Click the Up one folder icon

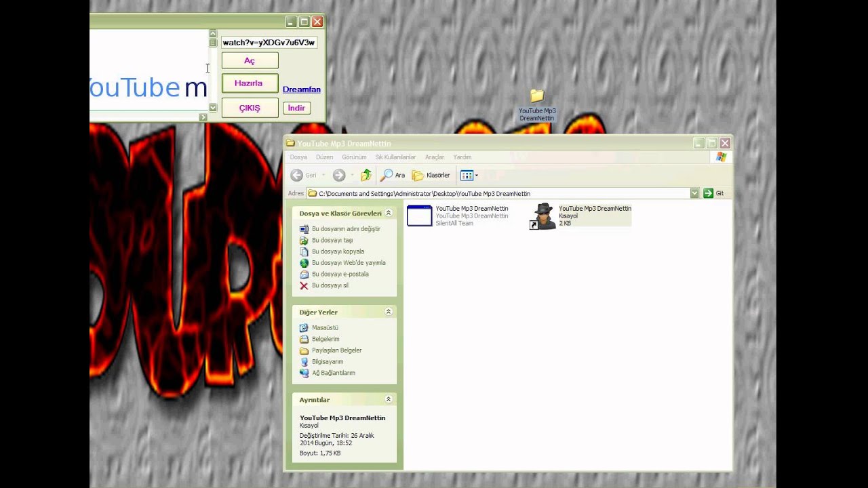pyautogui.click(x=366, y=176)
